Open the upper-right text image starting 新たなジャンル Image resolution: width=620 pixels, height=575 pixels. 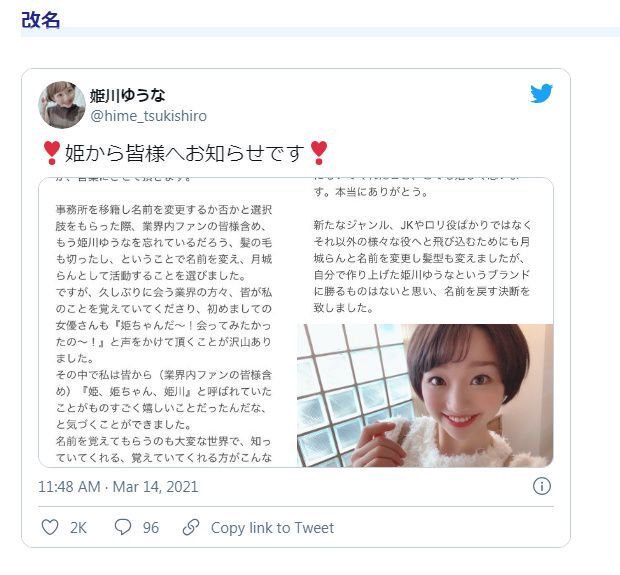pyautogui.click(x=425, y=250)
